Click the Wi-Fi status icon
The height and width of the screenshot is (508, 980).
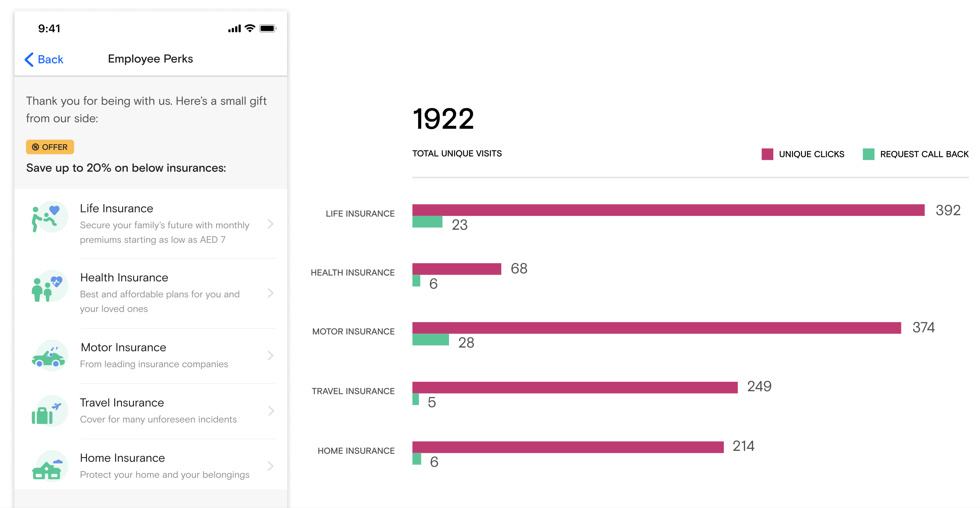(250, 28)
